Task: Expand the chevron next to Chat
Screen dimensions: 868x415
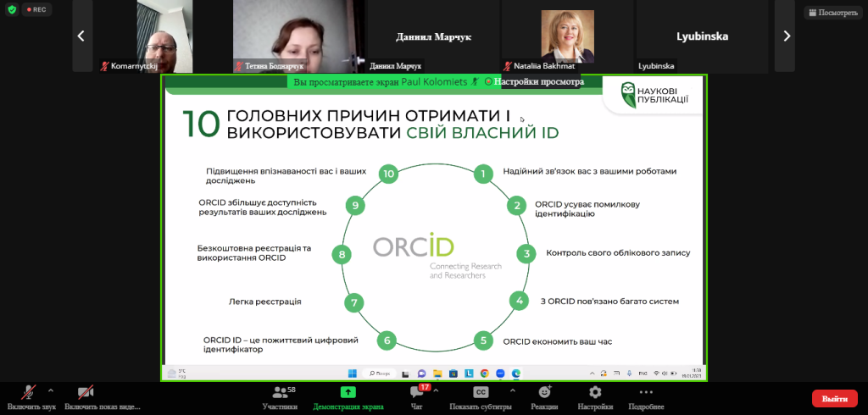Action: (437, 390)
